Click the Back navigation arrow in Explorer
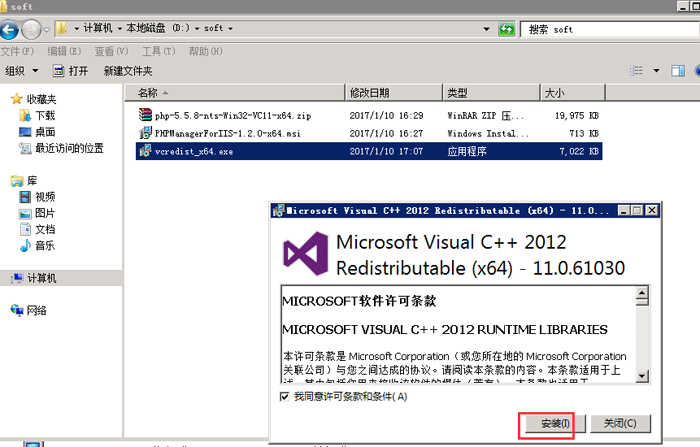Screen dimensions: 700x447 click(x=9, y=29)
